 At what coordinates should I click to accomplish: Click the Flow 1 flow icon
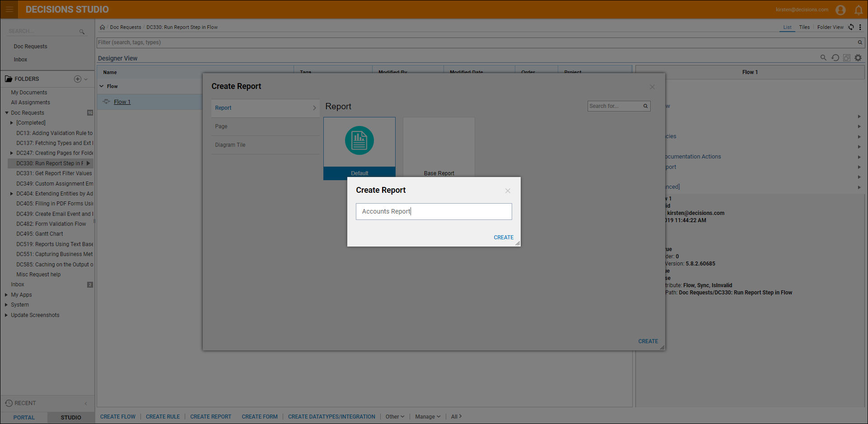[106, 102]
